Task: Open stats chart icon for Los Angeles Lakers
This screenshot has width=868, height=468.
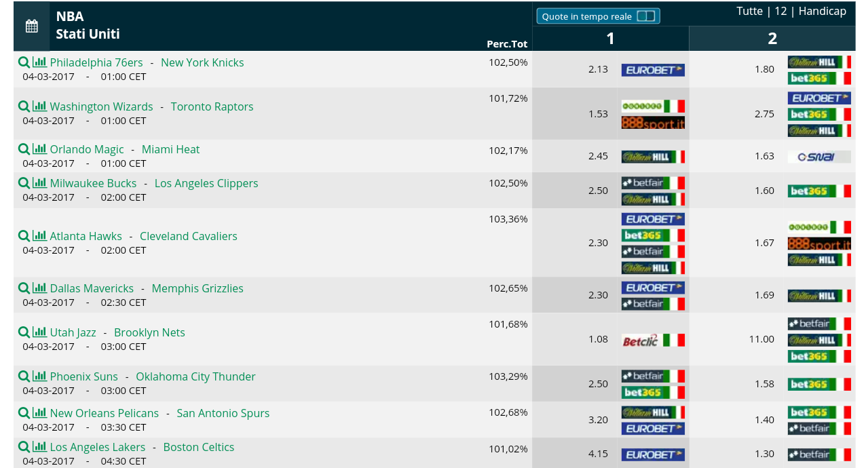Action: (x=40, y=447)
